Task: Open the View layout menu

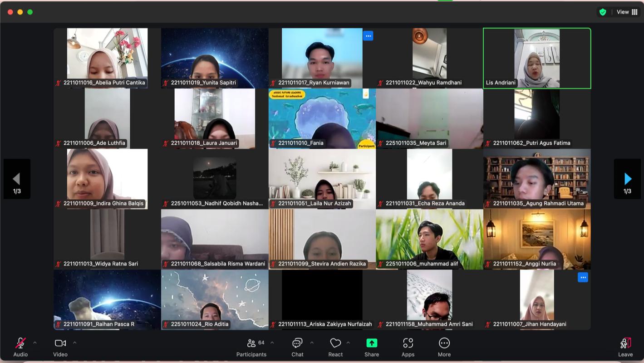Action: click(627, 12)
